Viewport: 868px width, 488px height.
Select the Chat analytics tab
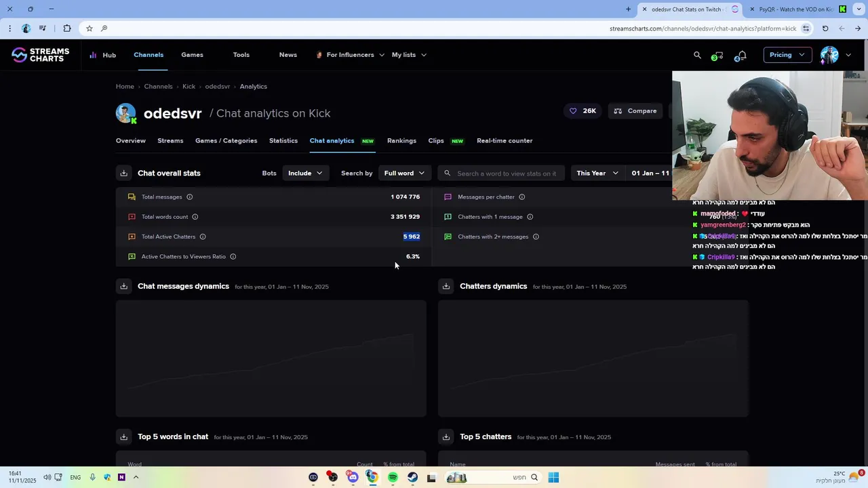(x=332, y=141)
